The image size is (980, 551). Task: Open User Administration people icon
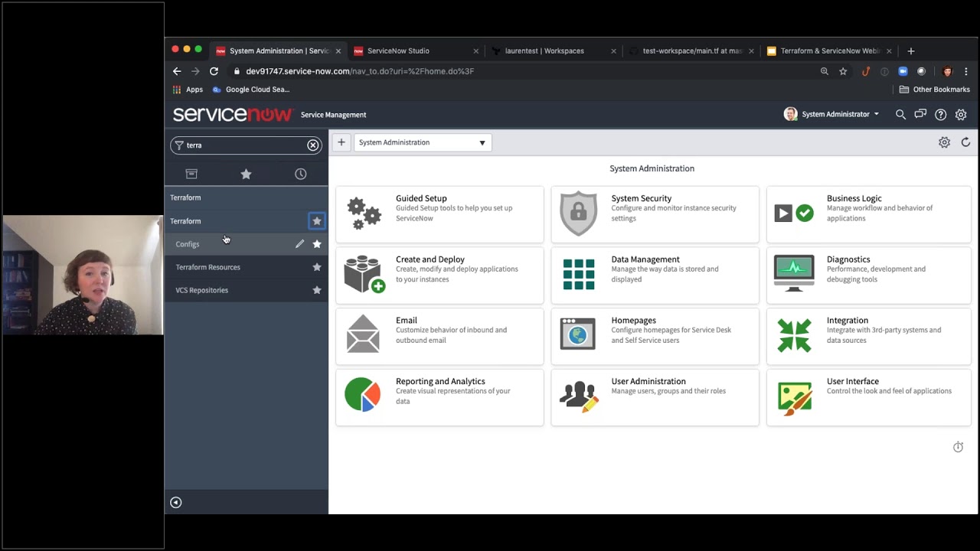point(579,396)
